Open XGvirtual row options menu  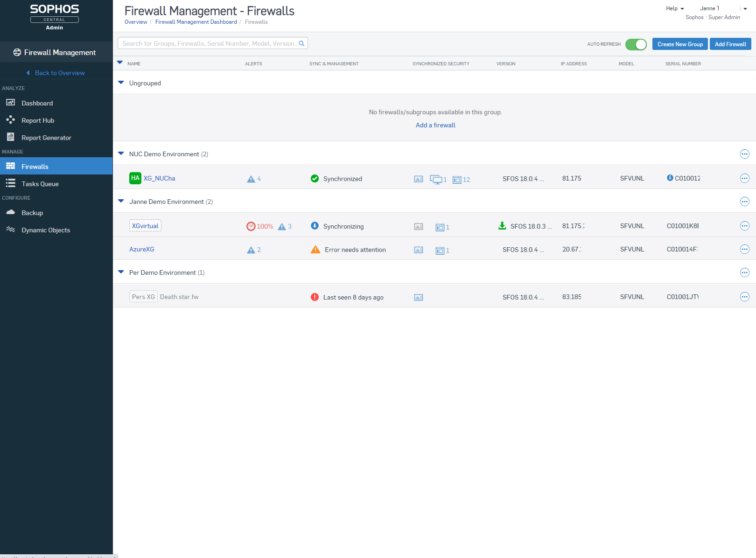pyautogui.click(x=745, y=226)
